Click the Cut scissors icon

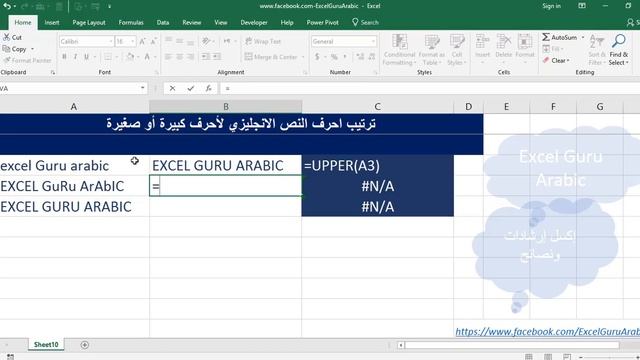coord(7,37)
